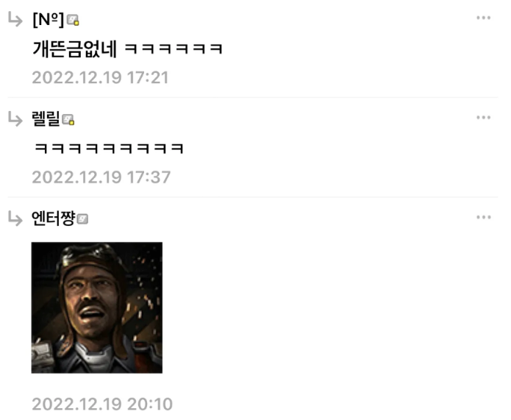Click the timestamp 2022.12.19 20:10
This screenshot has width=511, height=420.
[102, 405]
